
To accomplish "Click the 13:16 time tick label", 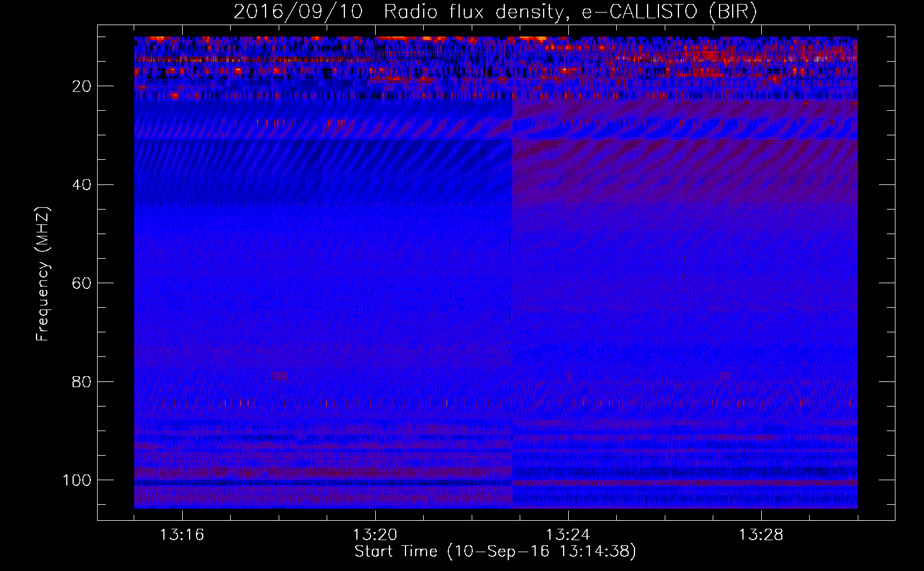I will click(182, 535).
